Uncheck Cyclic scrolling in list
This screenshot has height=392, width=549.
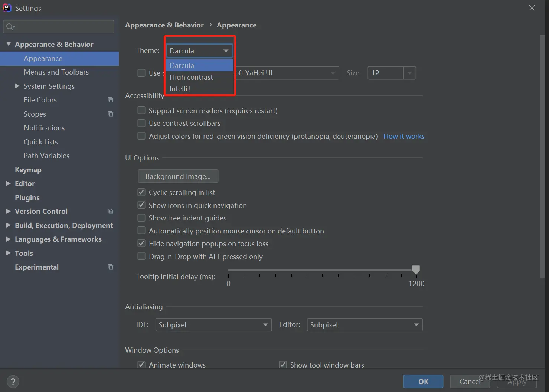click(x=141, y=192)
